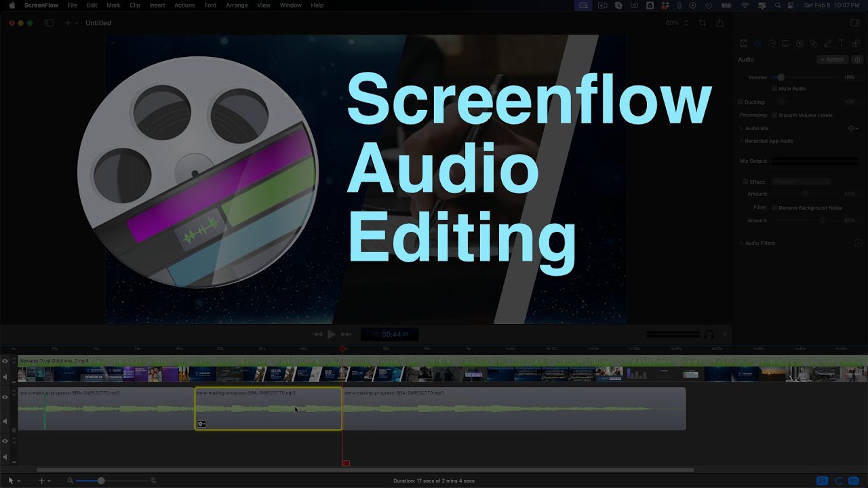Check Remove Background Noise
This screenshot has height=488, width=868.
point(774,207)
